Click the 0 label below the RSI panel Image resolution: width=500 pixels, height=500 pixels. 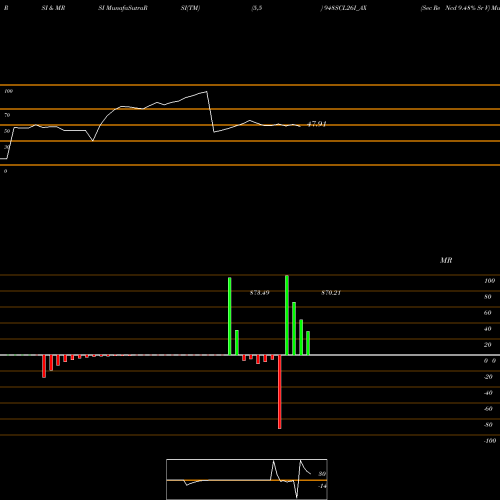tap(5, 171)
